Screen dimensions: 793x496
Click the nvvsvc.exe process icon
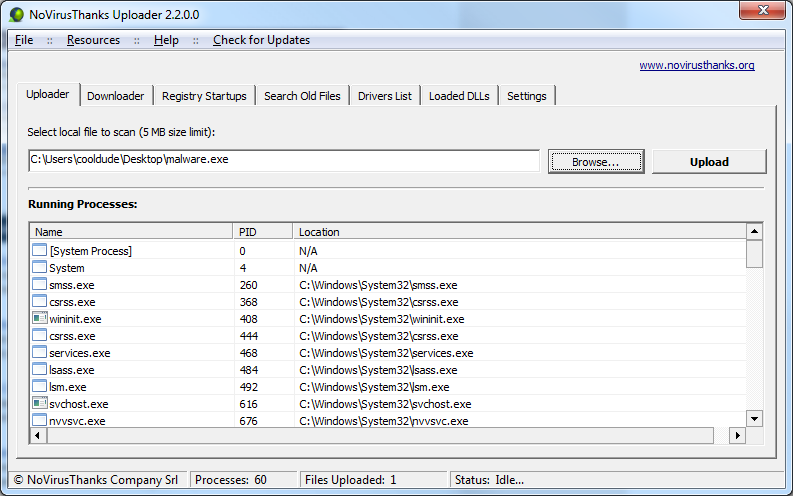pos(40,421)
